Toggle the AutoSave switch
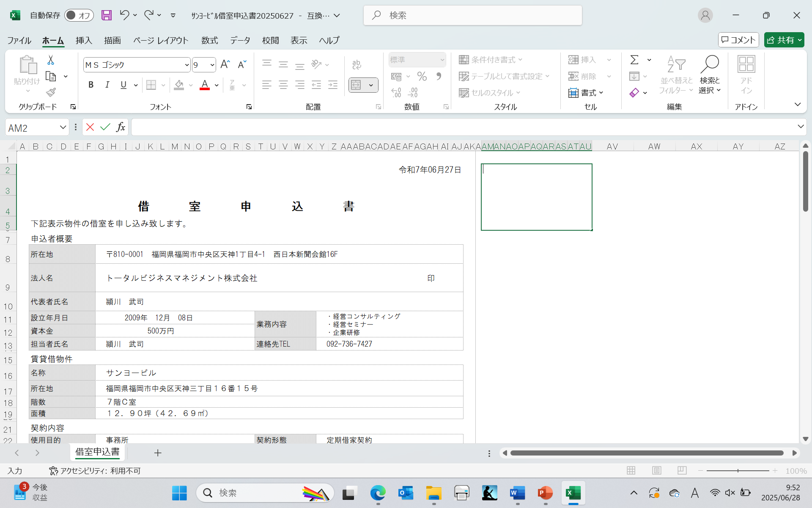The image size is (812, 508). [79, 15]
